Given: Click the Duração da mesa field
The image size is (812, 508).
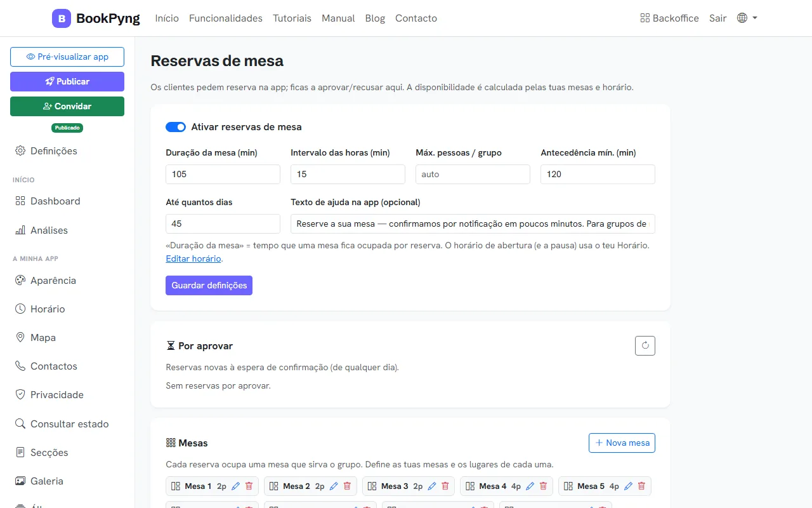Looking at the screenshot, I should [223, 174].
